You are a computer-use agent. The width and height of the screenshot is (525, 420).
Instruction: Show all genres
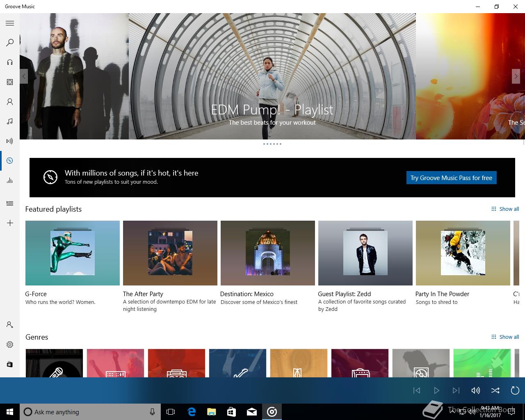pos(505,337)
